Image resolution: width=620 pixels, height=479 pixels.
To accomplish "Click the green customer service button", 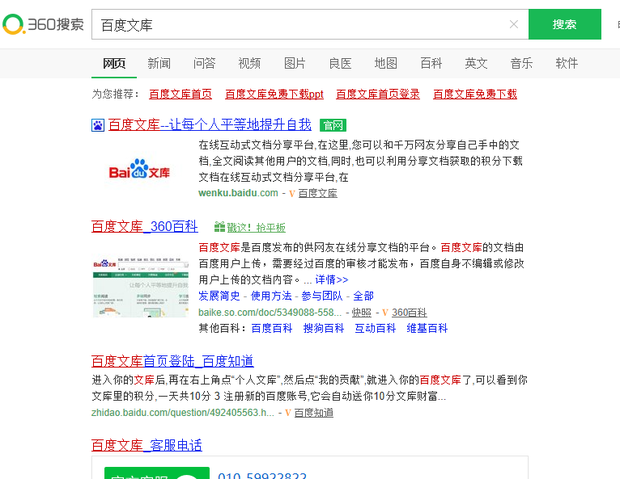I will (157, 473).
